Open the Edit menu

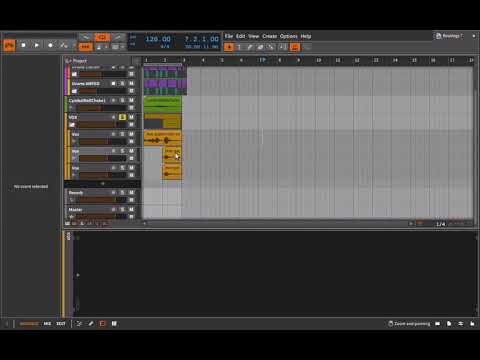(241, 36)
